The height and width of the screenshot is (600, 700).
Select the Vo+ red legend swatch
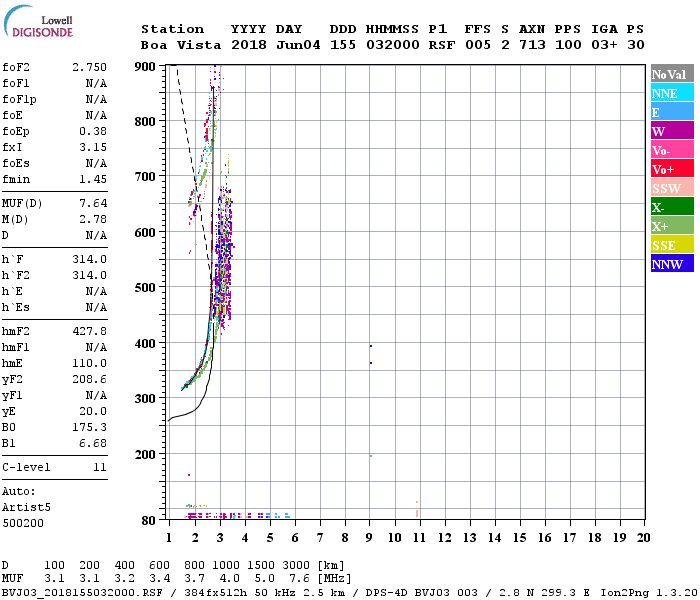pyautogui.click(x=672, y=169)
